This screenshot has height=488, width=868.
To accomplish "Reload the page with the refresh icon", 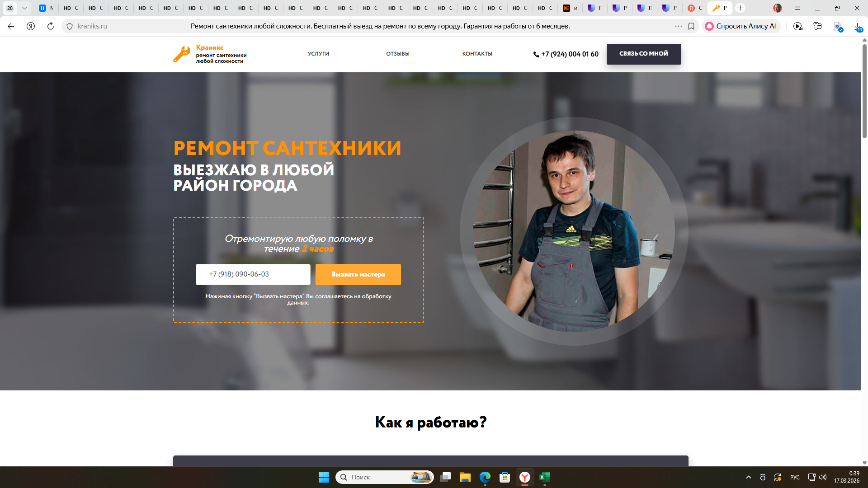I will [x=51, y=26].
